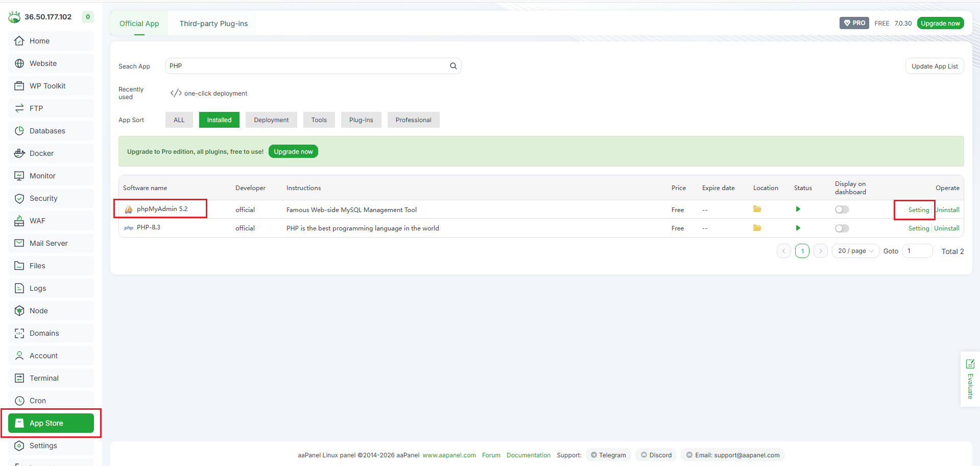
Task: Click the one-click deployment code icon
Action: [x=176, y=93]
